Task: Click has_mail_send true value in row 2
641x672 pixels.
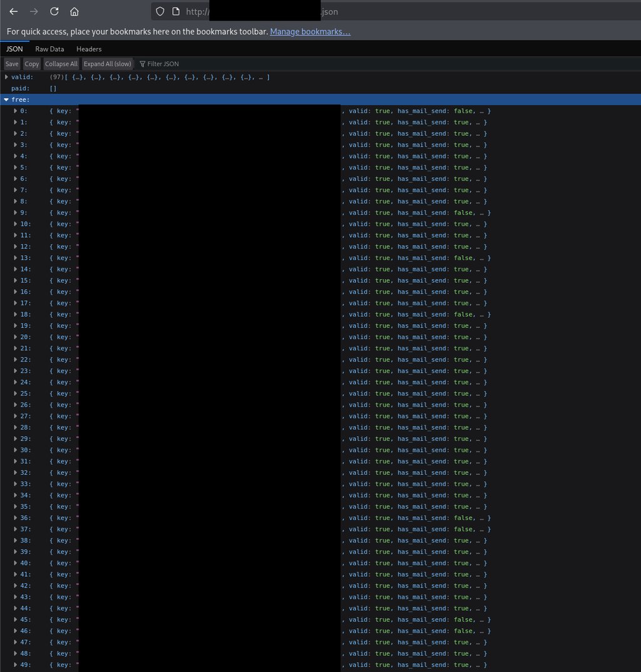Action: pyautogui.click(x=461, y=134)
